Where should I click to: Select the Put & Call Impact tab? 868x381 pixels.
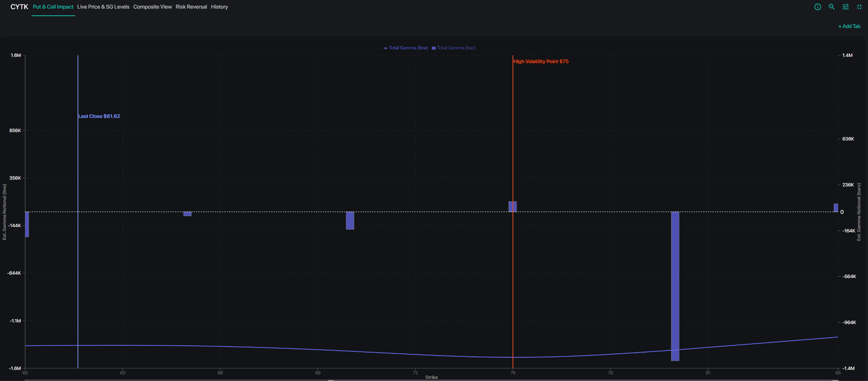click(x=53, y=7)
